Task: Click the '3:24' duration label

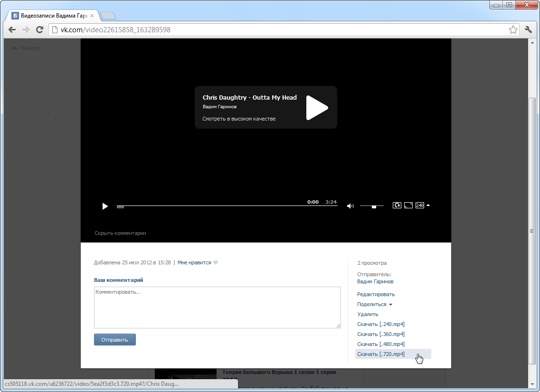Action: 331,202
